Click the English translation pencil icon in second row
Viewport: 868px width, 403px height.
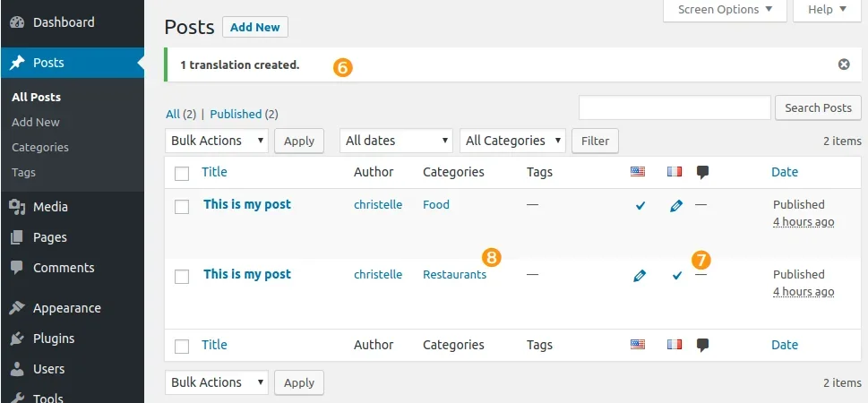[x=639, y=276]
